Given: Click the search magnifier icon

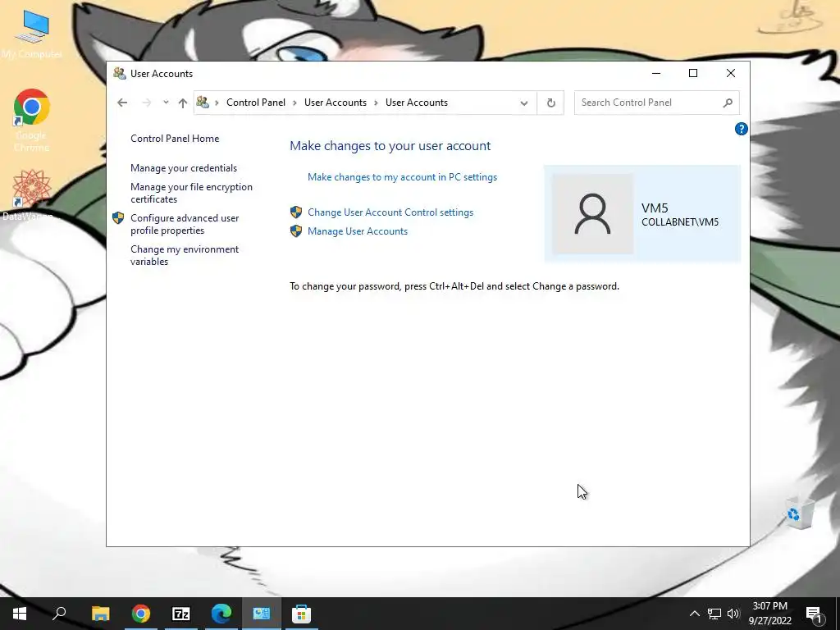Looking at the screenshot, I should pyautogui.click(x=728, y=103).
